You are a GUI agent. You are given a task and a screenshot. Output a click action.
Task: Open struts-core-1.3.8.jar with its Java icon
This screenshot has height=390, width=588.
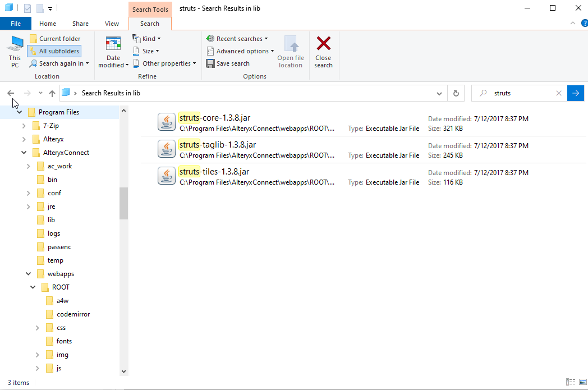(166, 122)
